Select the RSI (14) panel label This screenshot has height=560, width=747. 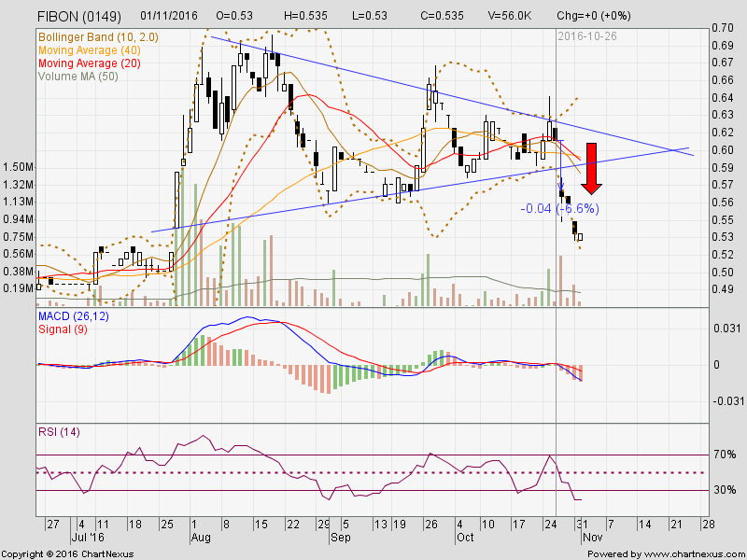[x=60, y=432]
